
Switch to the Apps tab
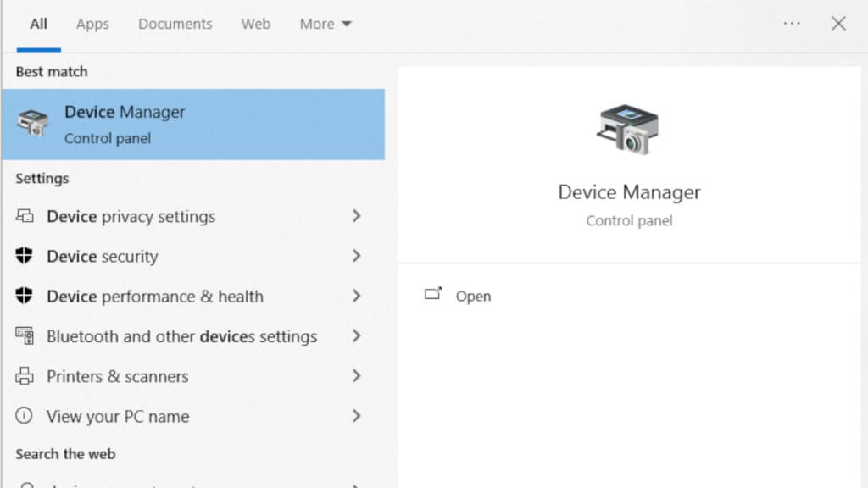click(x=92, y=24)
